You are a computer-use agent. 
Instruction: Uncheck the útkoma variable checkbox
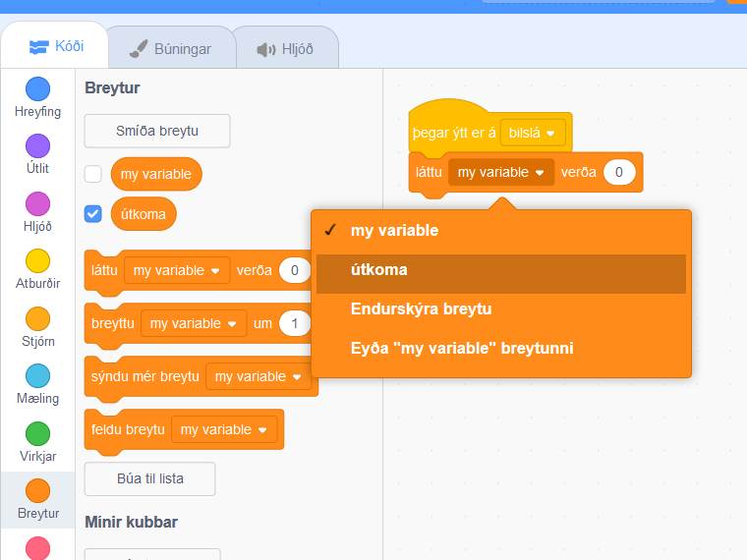(93, 213)
